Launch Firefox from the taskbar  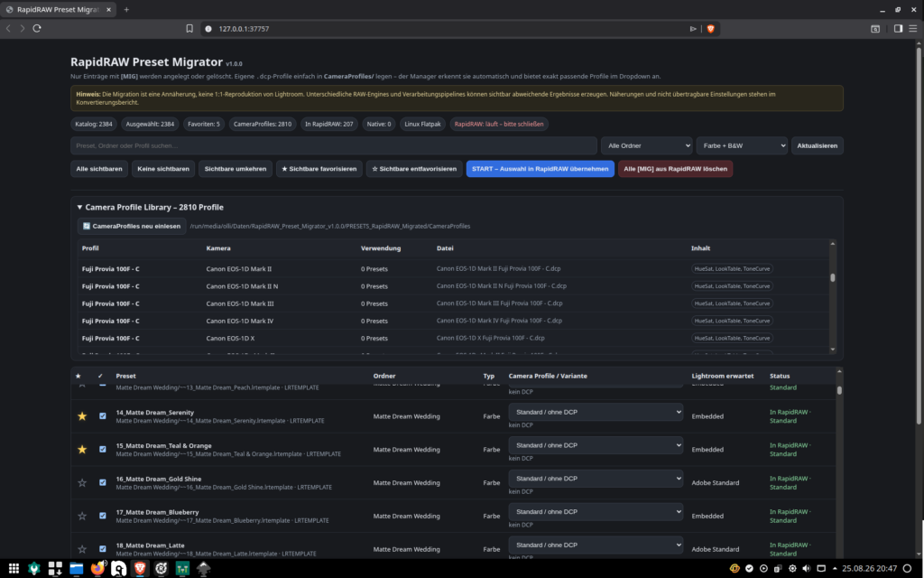(97, 569)
